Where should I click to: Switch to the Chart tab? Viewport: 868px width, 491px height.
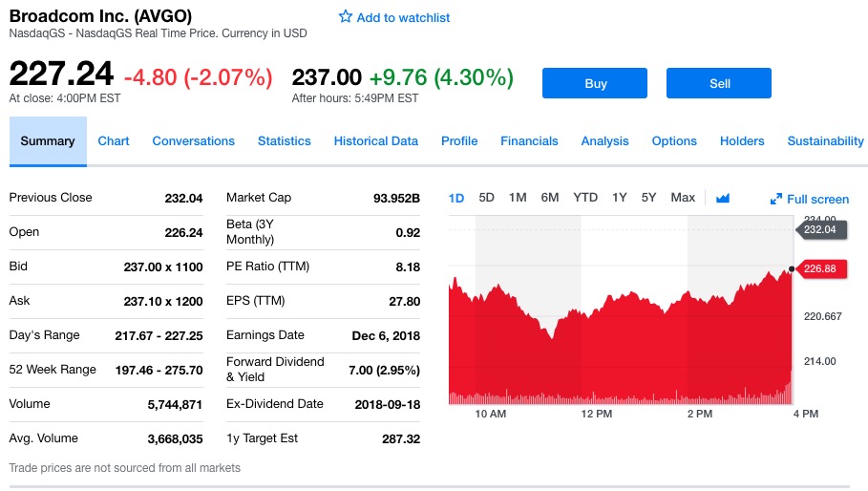point(114,141)
